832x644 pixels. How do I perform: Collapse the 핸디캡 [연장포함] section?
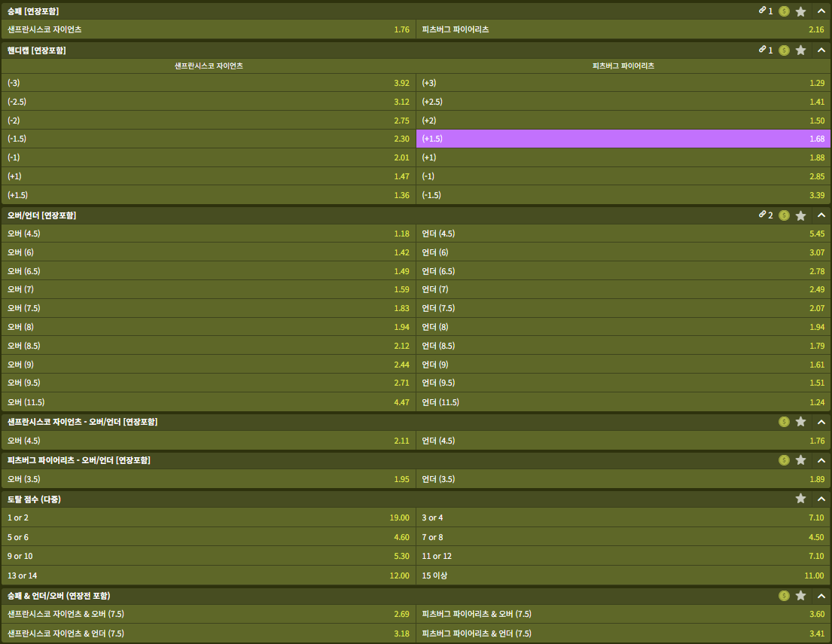click(821, 50)
